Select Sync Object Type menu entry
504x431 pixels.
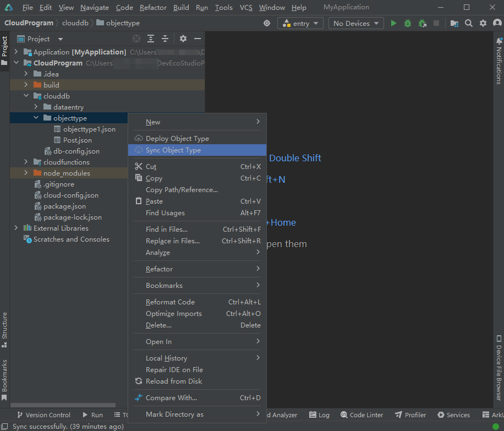point(173,150)
